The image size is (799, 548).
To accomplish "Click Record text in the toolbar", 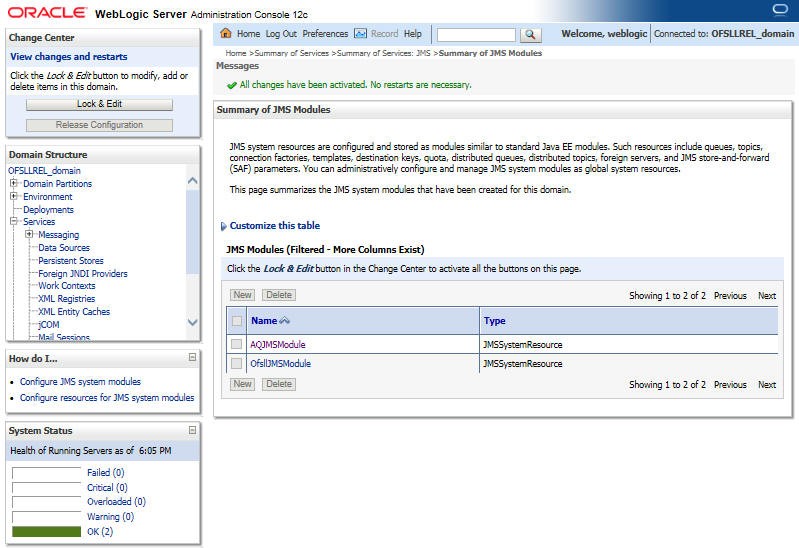I will [384, 34].
